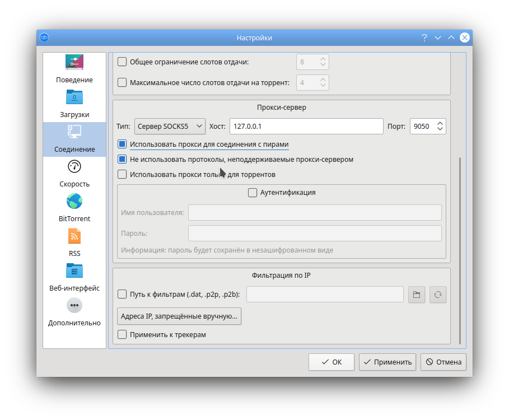Enable Применить к трекерам checkbox
Viewport: 509px width, 420px height.
click(122, 334)
